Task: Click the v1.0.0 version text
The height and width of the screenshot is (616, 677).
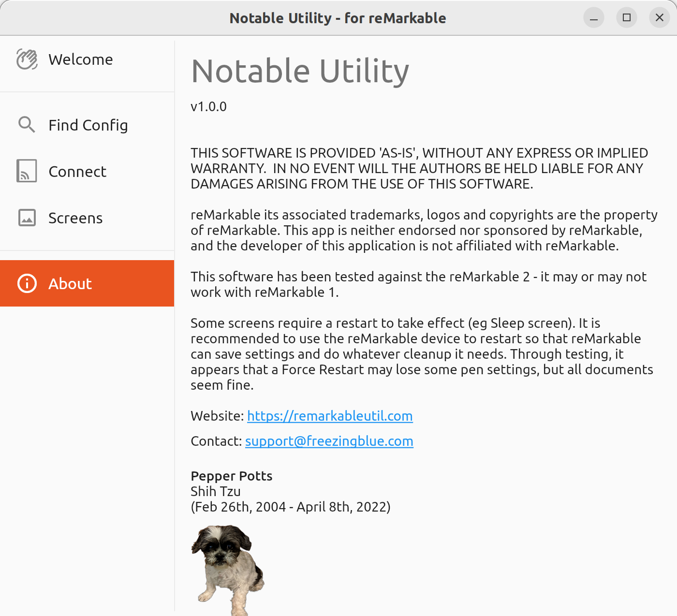Action: point(208,107)
